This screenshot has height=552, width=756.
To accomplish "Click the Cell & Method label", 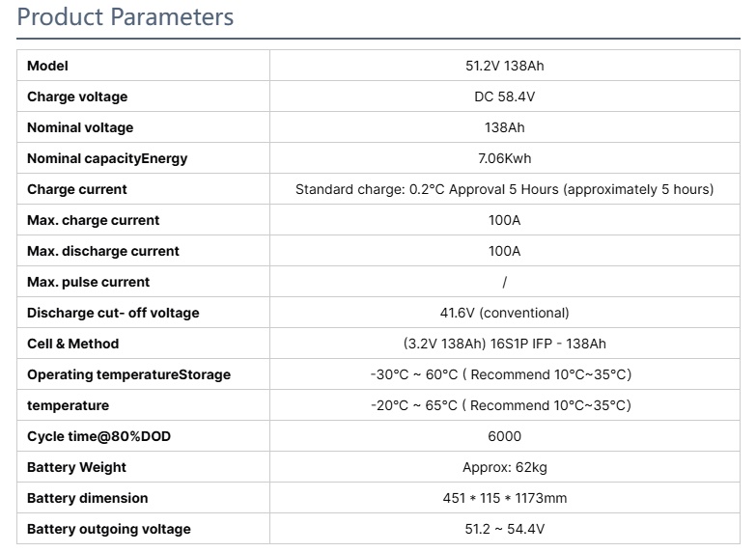I will coord(72,344).
